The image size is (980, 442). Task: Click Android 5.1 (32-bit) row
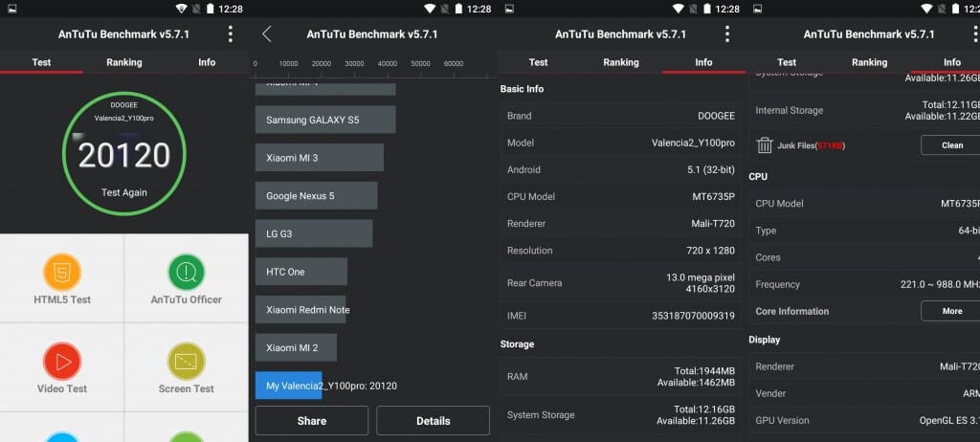point(621,169)
